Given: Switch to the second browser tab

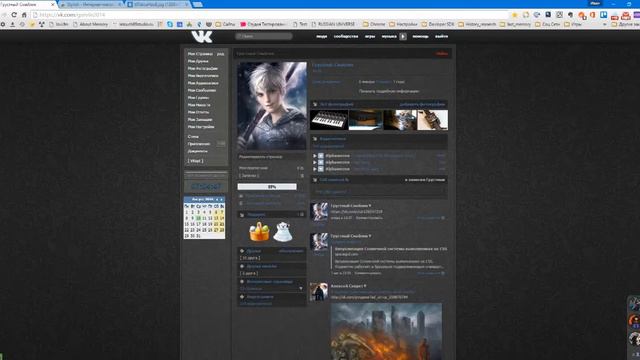Looking at the screenshot, I should tap(91, 4).
